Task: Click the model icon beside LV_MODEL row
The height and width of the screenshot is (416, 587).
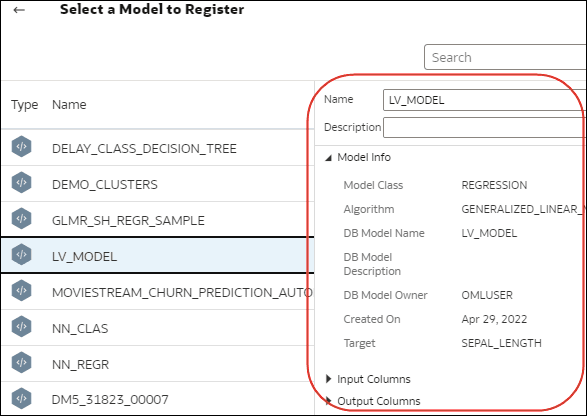Action: pyautogui.click(x=21, y=254)
